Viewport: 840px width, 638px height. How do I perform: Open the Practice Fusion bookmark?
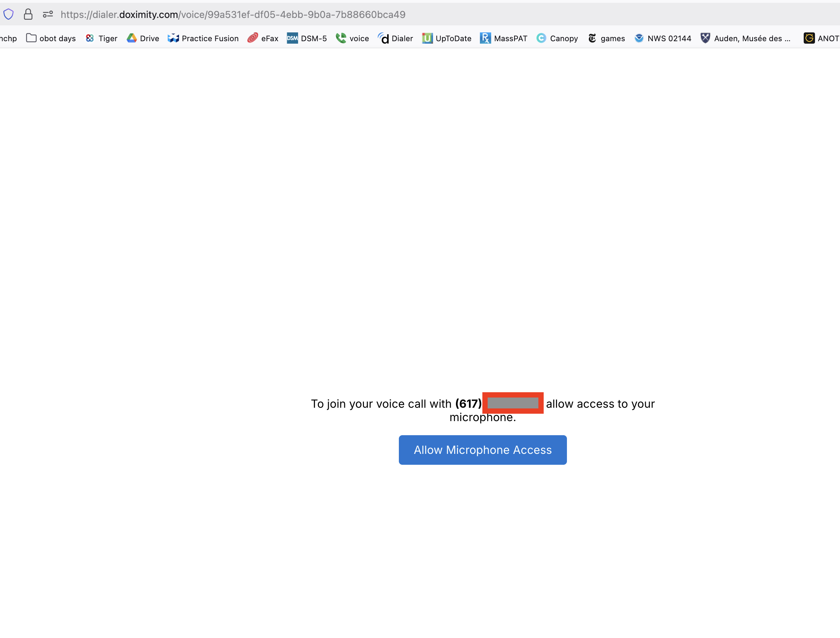coord(203,38)
